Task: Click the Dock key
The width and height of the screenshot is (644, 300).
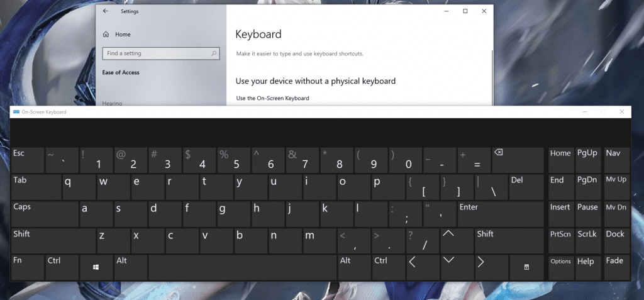Action: (616, 241)
